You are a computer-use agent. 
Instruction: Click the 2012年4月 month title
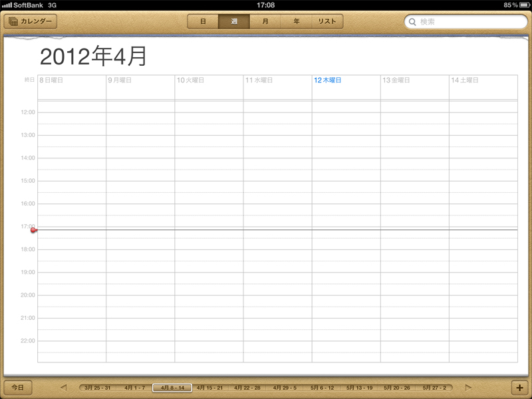[x=93, y=57]
